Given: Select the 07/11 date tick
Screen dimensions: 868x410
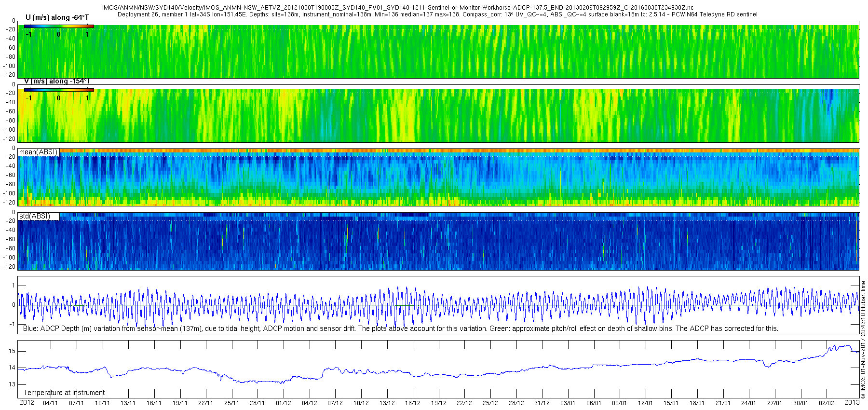Looking at the screenshot, I should point(76,403).
